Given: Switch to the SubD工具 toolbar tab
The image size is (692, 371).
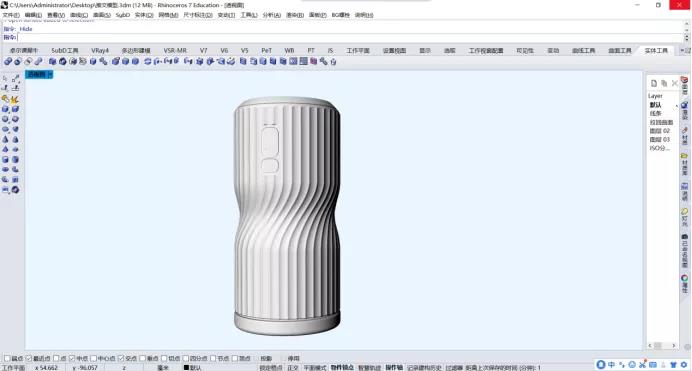Looking at the screenshot, I should pyautogui.click(x=64, y=51).
